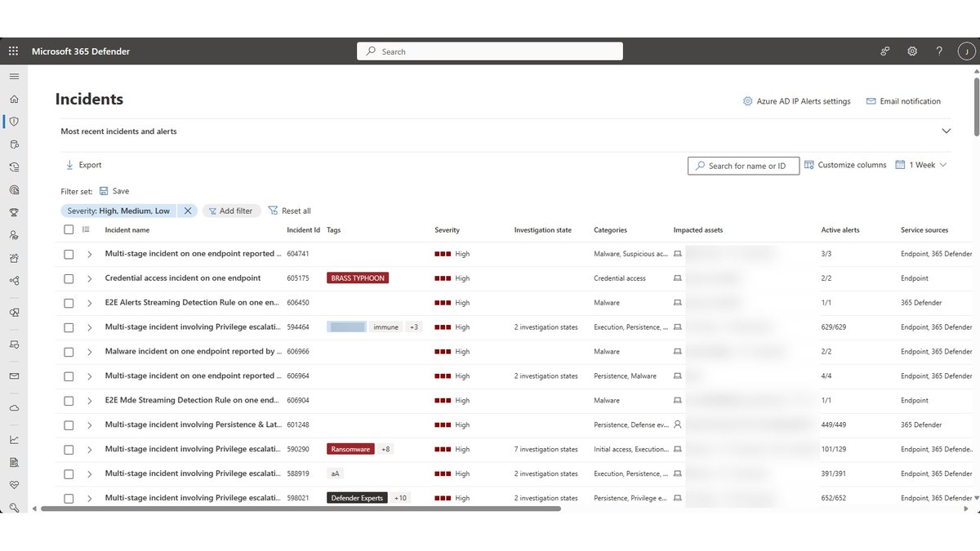Tick checkbox for incident 606450
This screenshot has width=980, height=551.
(x=69, y=304)
